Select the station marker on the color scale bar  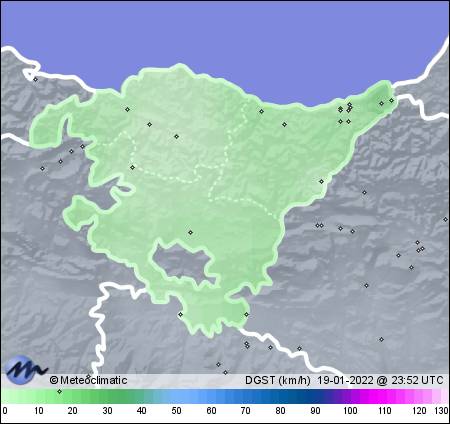[x=59, y=391]
